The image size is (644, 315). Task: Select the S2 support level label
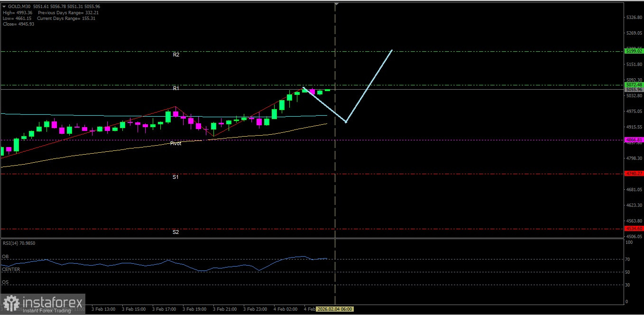[x=175, y=232]
